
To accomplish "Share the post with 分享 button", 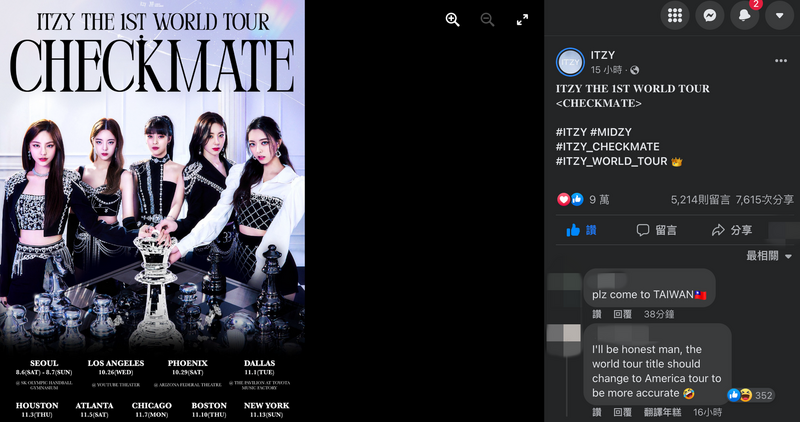I will 732,230.
